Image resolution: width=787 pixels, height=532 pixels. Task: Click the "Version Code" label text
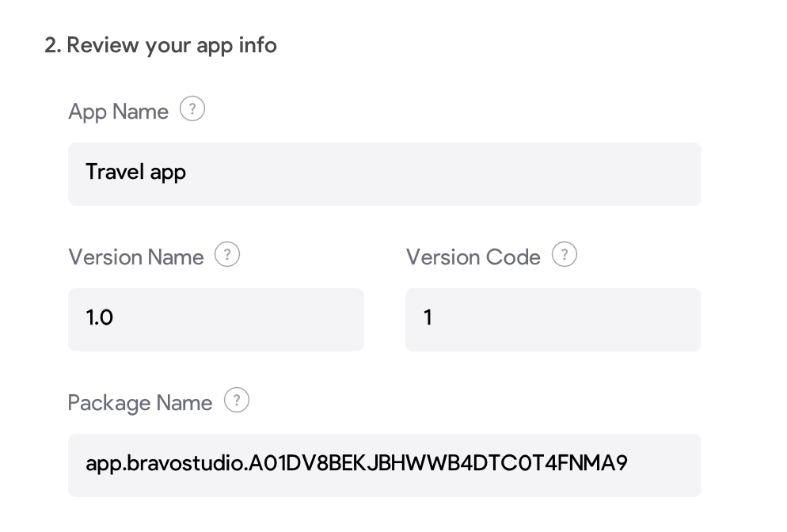(x=473, y=257)
